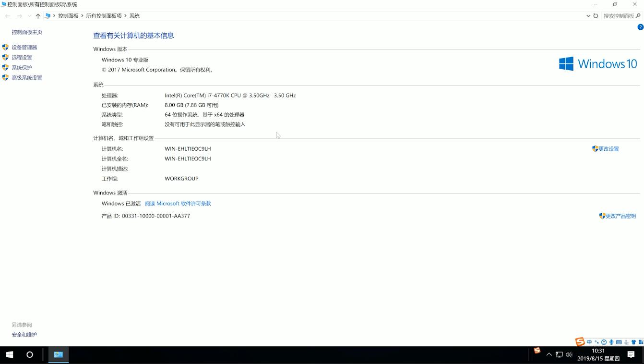Click the forward arrow in navigation bar
Viewport: 644px width, 364px height.
(x=19, y=16)
